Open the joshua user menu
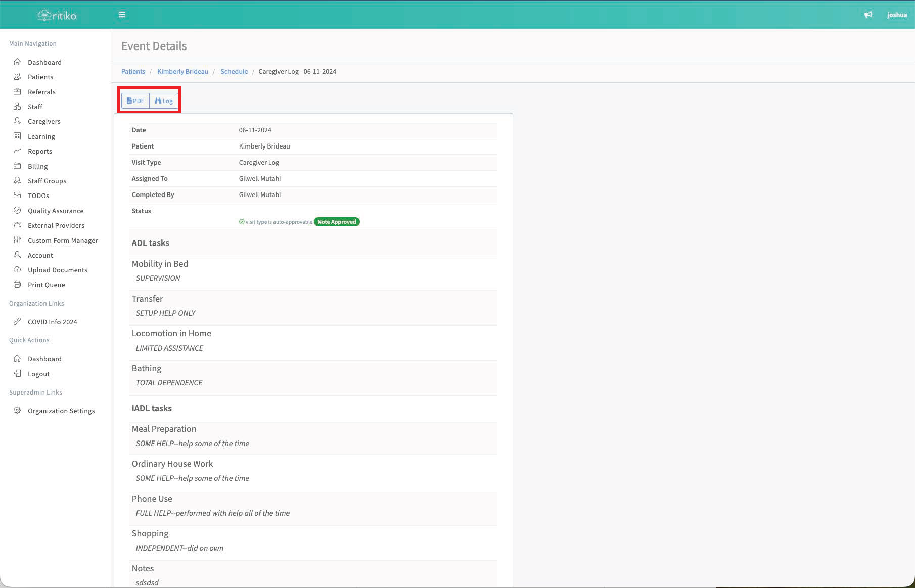The width and height of the screenshot is (915, 588). [897, 15]
